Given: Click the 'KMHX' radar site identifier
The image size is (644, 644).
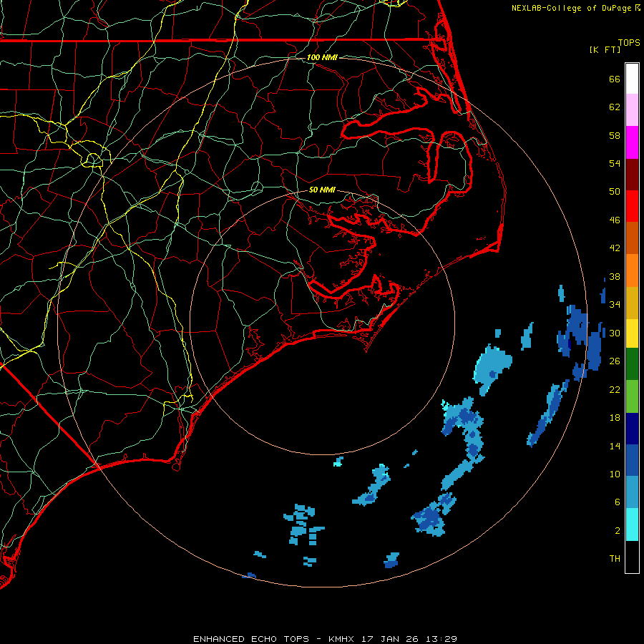Looking at the screenshot, I should [343, 639].
